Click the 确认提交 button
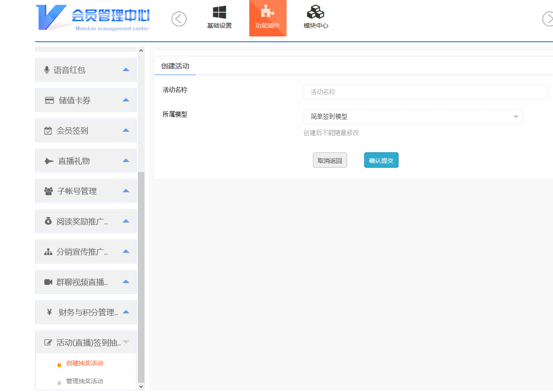Viewport: 553px width, 392px height. coord(381,160)
